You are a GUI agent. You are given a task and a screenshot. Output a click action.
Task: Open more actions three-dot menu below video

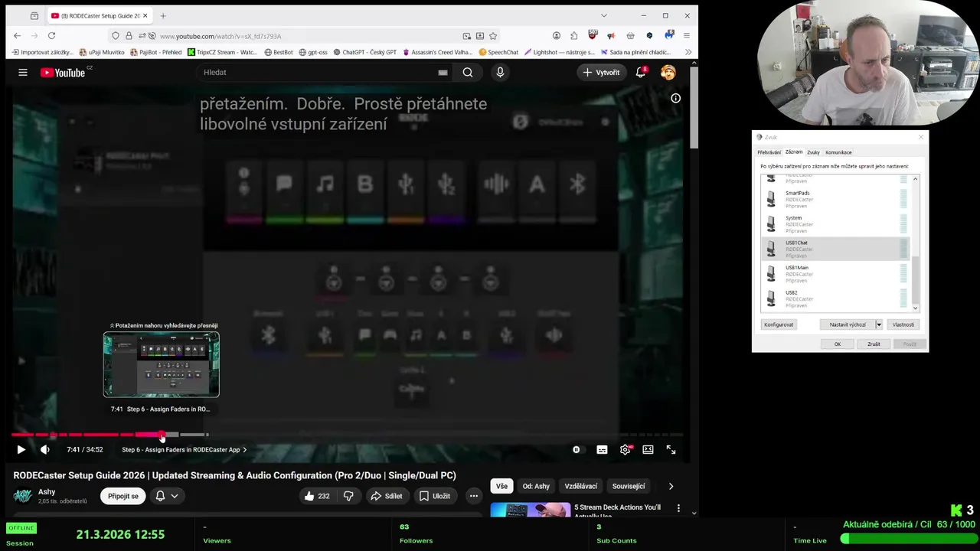[x=473, y=496]
